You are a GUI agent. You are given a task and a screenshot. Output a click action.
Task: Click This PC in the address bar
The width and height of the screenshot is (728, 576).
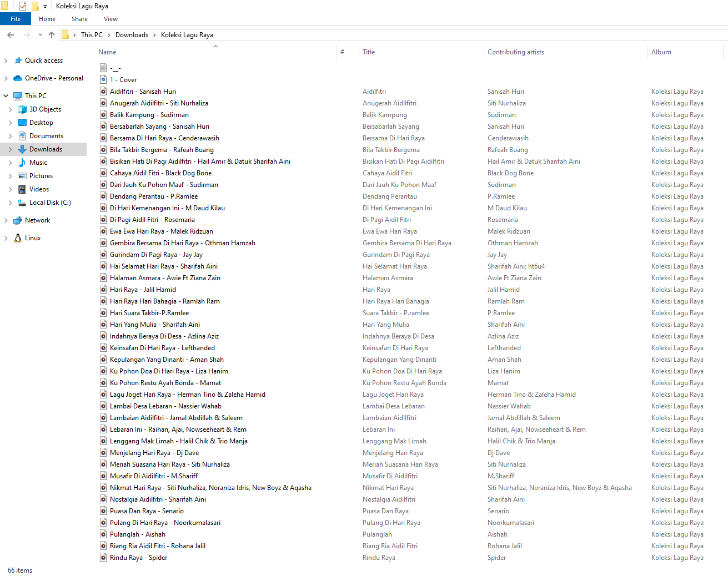click(x=92, y=35)
